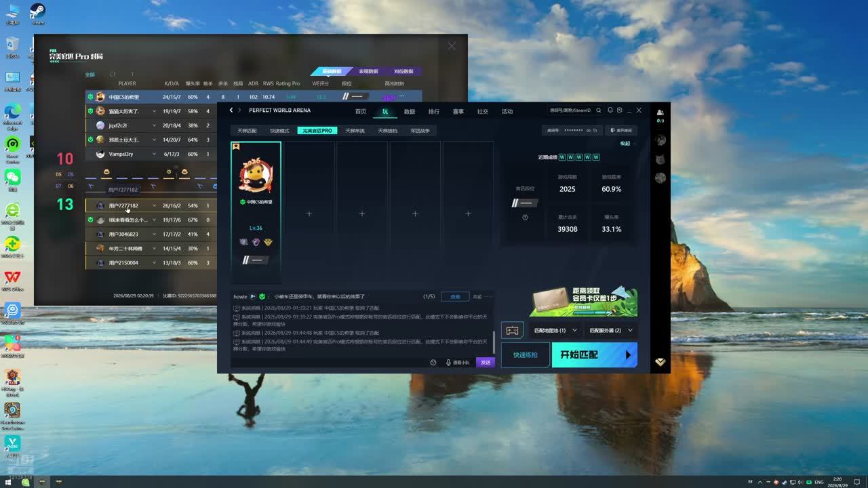The width and height of the screenshot is (868, 488).
Task: Expand the 用户2150004 player row
Action: [x=154, y=262]
